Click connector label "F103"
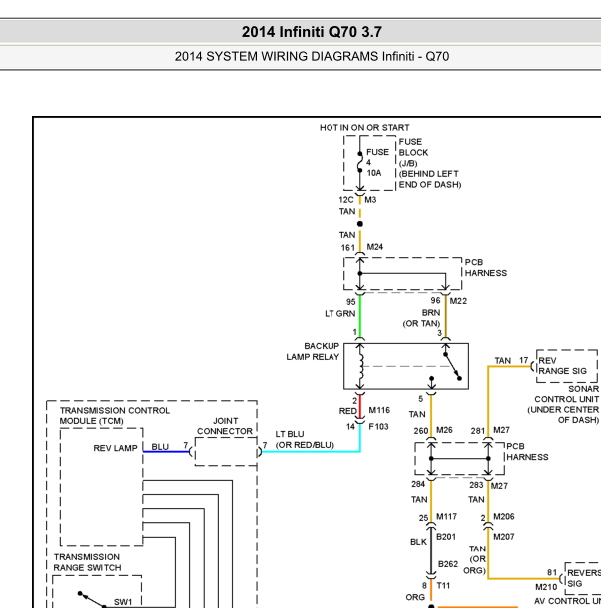The image size is (601, 608). pos(378,427)
